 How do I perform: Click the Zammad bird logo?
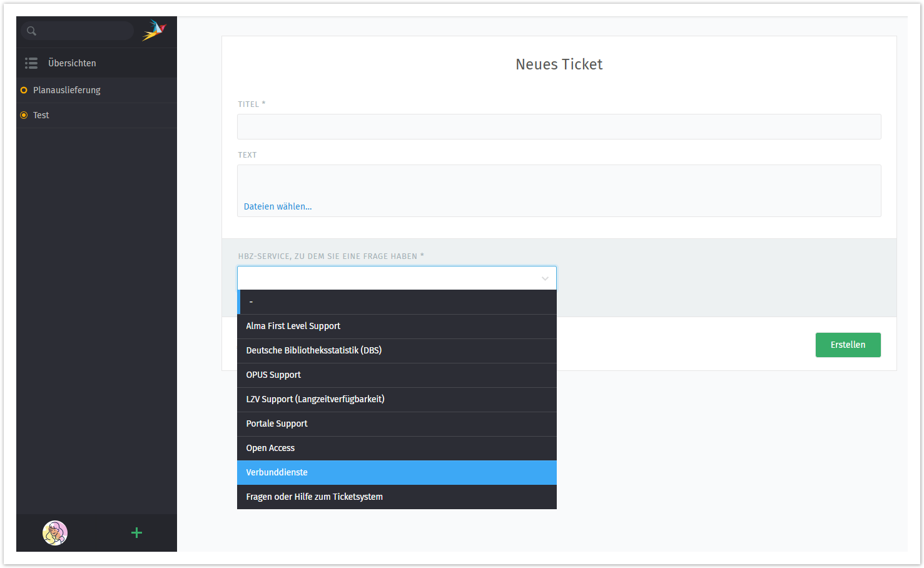coord(154,30)
